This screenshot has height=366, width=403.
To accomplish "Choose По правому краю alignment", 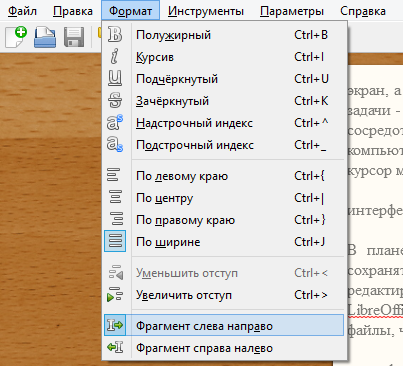I will click(x=224, y=219).
